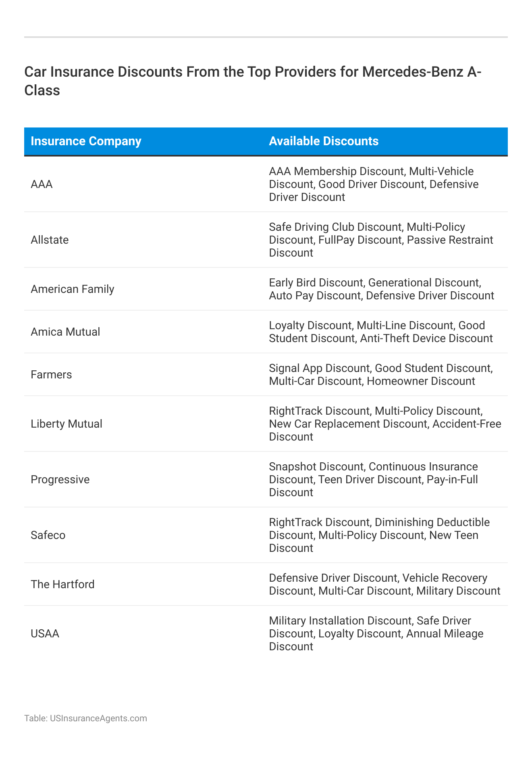Image resolution: width=532 pixels, height=760 pixels.
Task: Click the Farmers company cell
Action: pyautogui.click(x=51, y=375)
